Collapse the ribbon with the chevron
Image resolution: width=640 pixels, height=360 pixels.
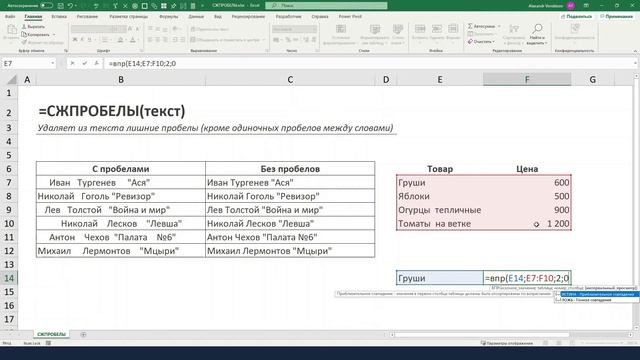(635, 51)
